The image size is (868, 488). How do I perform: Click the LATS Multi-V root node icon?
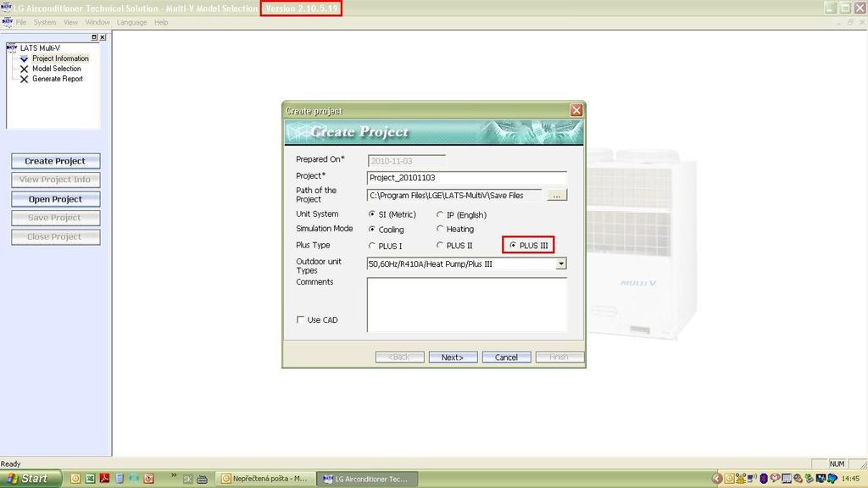click(12, 48)
